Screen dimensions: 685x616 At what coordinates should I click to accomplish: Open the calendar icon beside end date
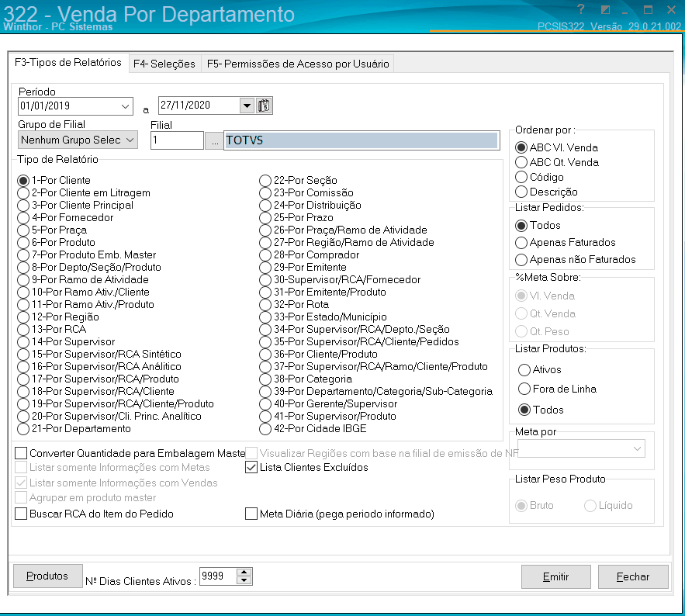264,106
